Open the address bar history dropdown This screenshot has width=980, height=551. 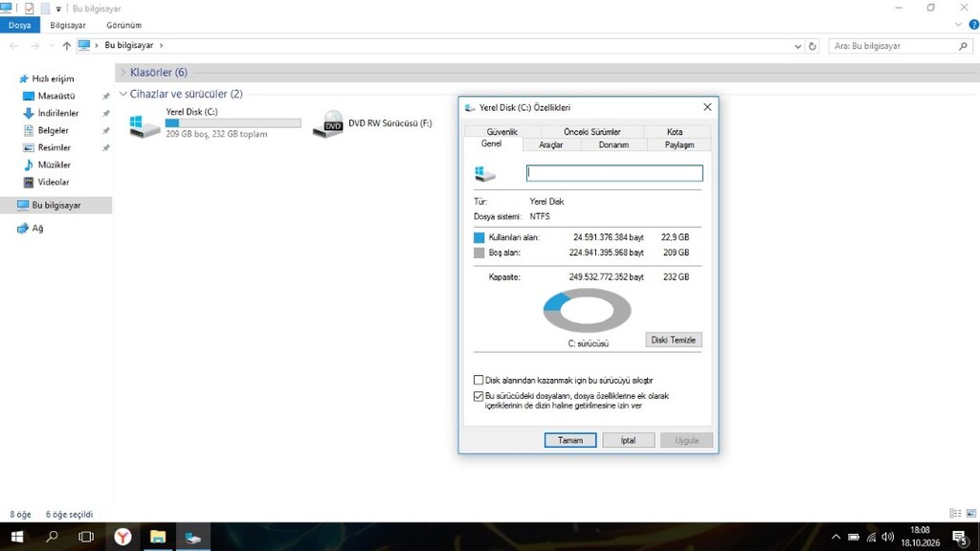pyautogui.click(x=797, y=46)
